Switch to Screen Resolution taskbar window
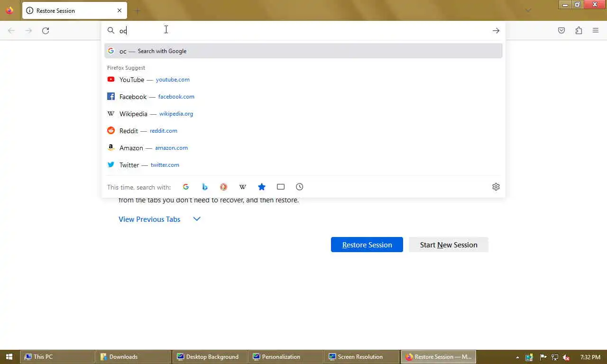 coord(361,357)
